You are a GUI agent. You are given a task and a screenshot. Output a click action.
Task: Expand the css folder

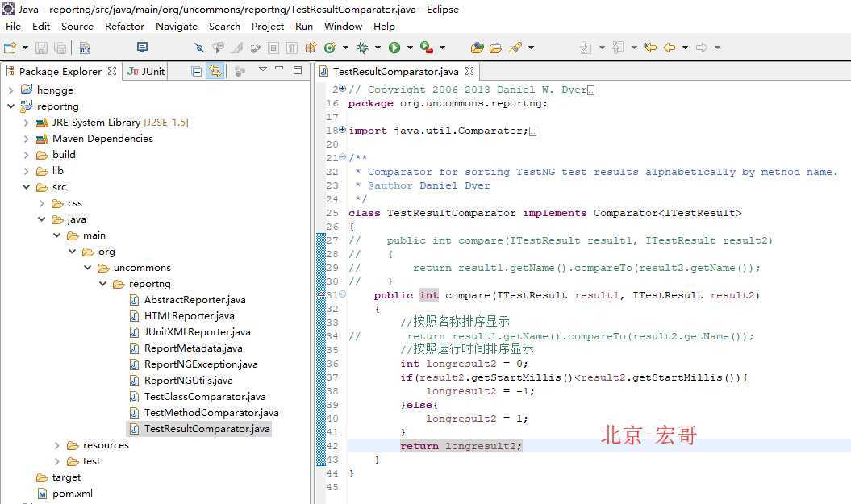42,203
